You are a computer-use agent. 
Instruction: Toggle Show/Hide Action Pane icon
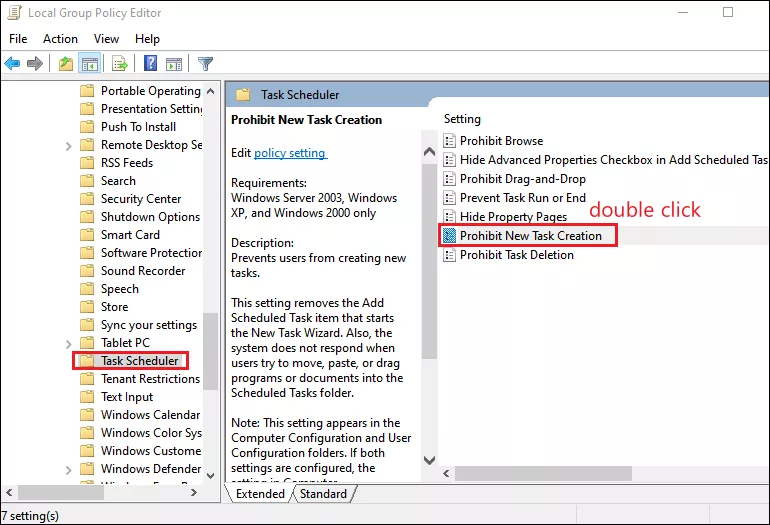(x=174, y=63)
